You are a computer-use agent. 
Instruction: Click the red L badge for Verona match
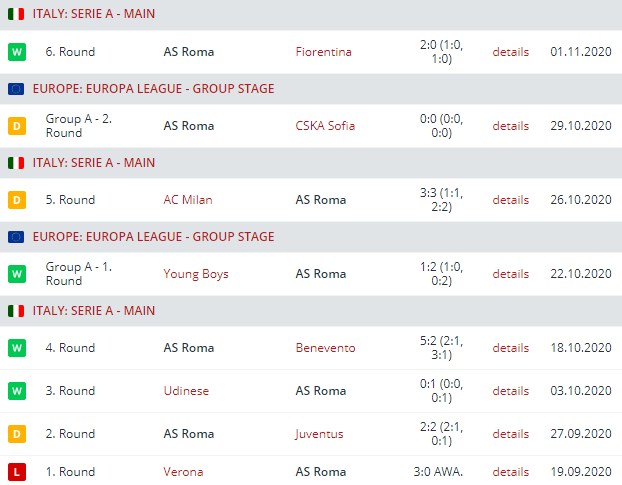(16, 472)
